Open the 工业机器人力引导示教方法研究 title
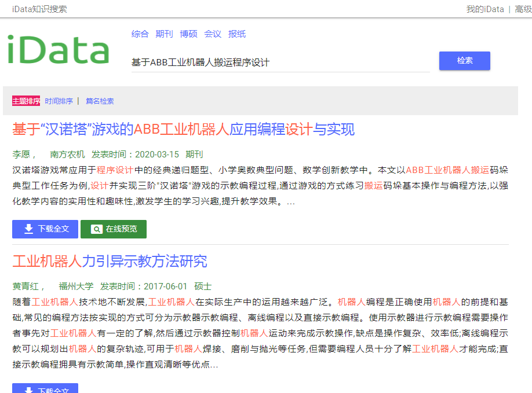Screen dimensions: 532x393 [x=110, y=261]
